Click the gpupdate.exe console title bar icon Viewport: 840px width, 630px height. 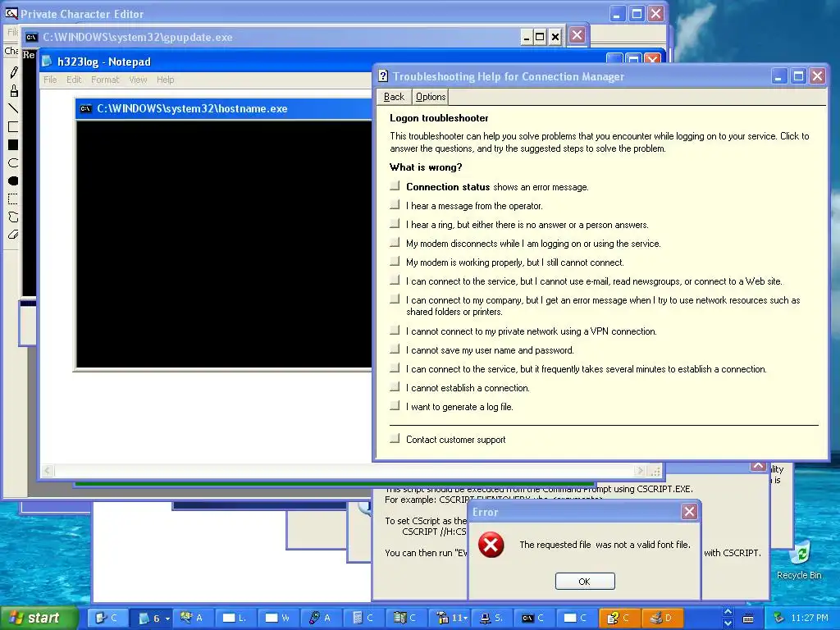pos(32,37)
